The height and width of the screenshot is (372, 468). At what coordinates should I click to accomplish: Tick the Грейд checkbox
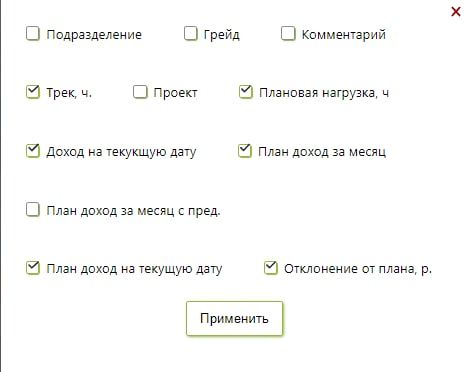190,34
